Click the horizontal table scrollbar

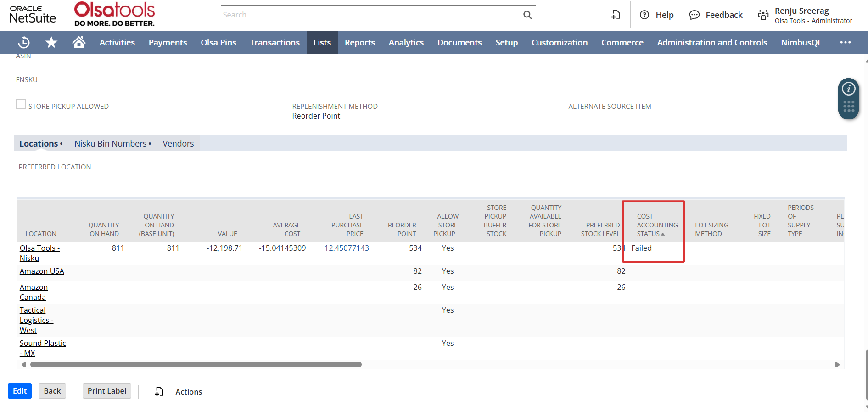point(196,365)
